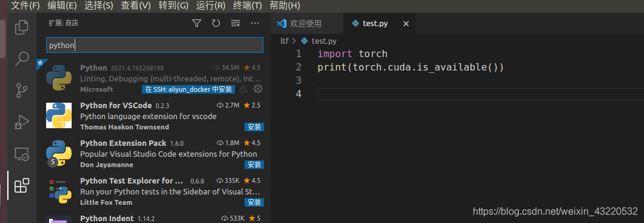The width and height of the screenshot is (644, 223).
Task: Select the Python Indent extension entry
Action: coord(154,219)
